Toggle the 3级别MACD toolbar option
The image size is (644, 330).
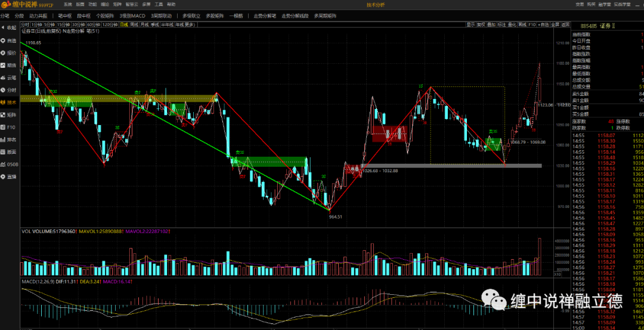point(132,15)
